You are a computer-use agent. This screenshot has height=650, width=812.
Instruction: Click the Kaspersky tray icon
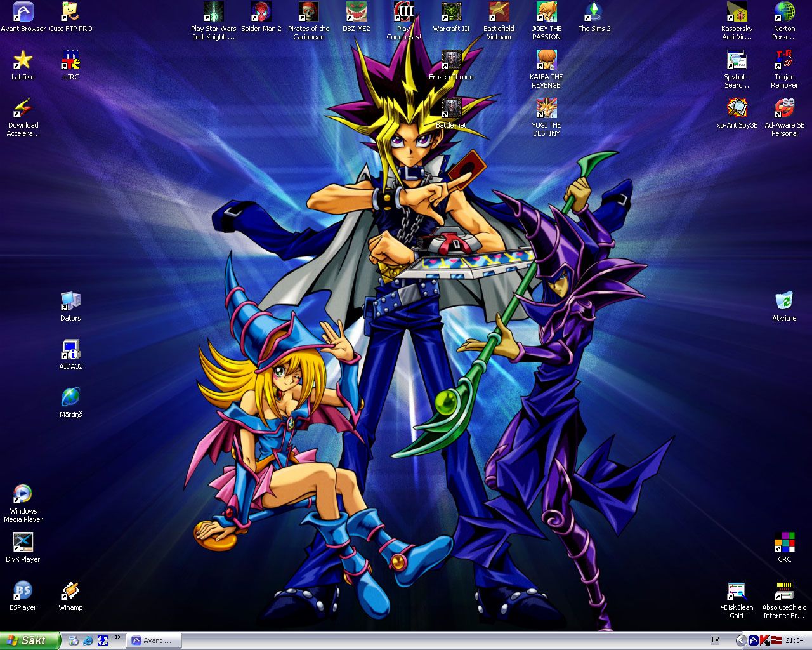tap(764, 640)
